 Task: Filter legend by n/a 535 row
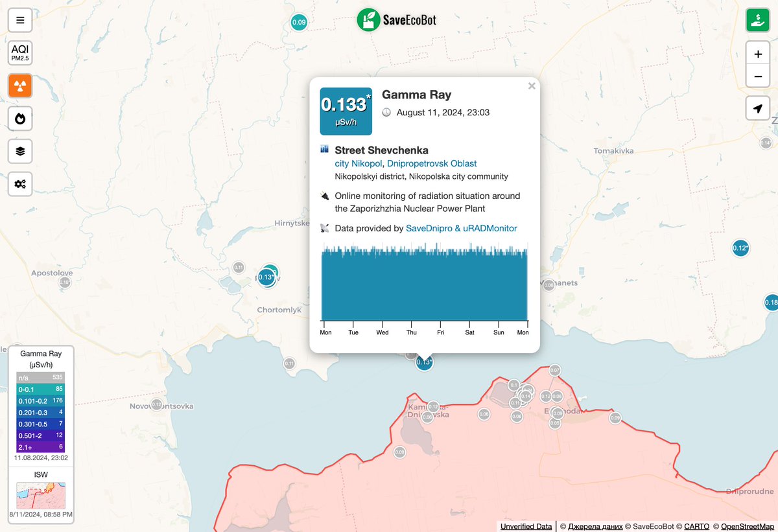pos(40,376)
